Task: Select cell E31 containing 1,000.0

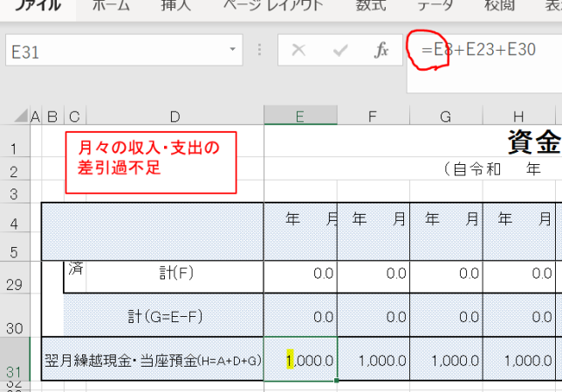Action: 300,359
